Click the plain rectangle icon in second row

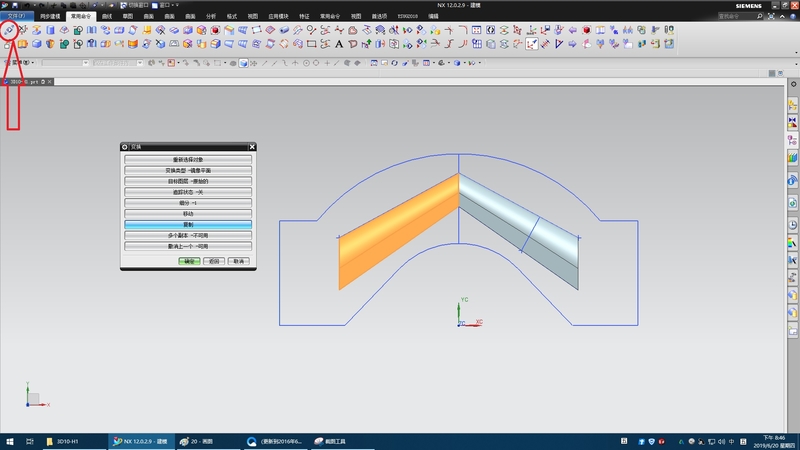pos(311,44)
